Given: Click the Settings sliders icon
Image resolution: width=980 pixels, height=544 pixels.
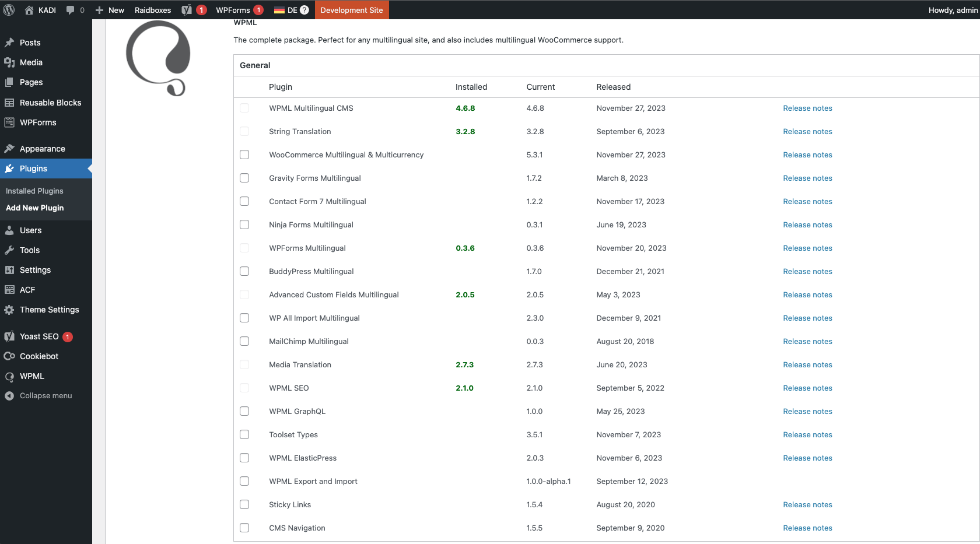Looking at the screenshot, I should [9, 270].
